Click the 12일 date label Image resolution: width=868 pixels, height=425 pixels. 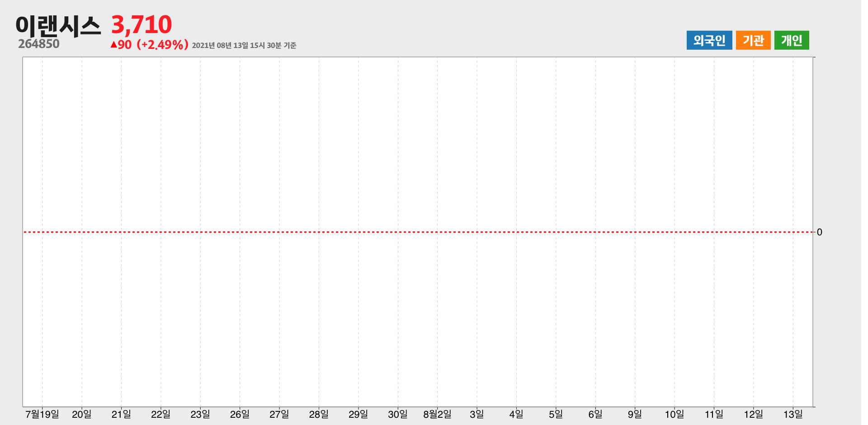click(x=754, y=414)
